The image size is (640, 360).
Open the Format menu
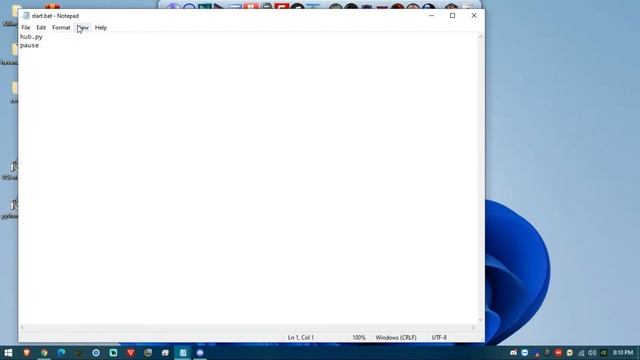[x=61, y=28]
